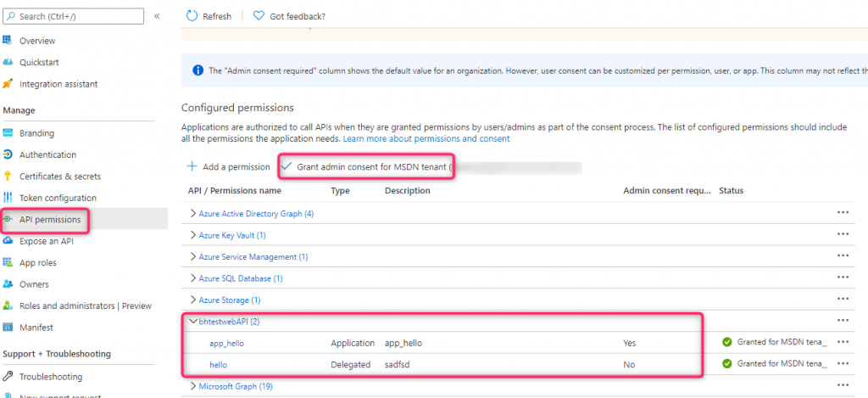Click the Owners people icon
Screen dimensions: 868x398
coord(7,284)
